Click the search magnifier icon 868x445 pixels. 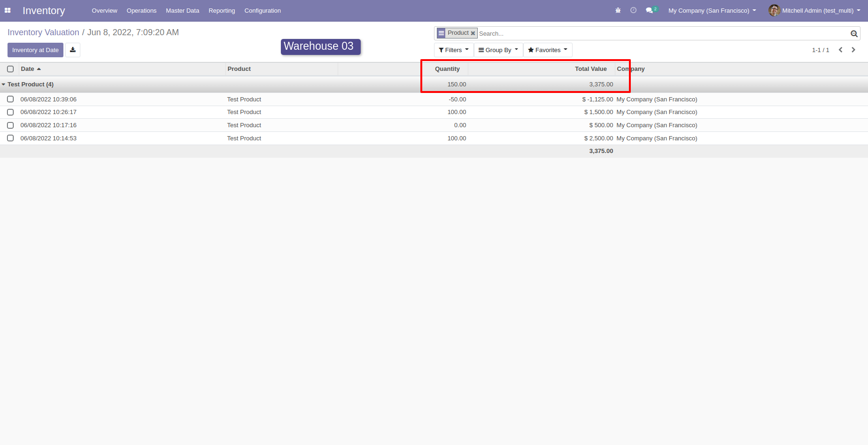854,33
